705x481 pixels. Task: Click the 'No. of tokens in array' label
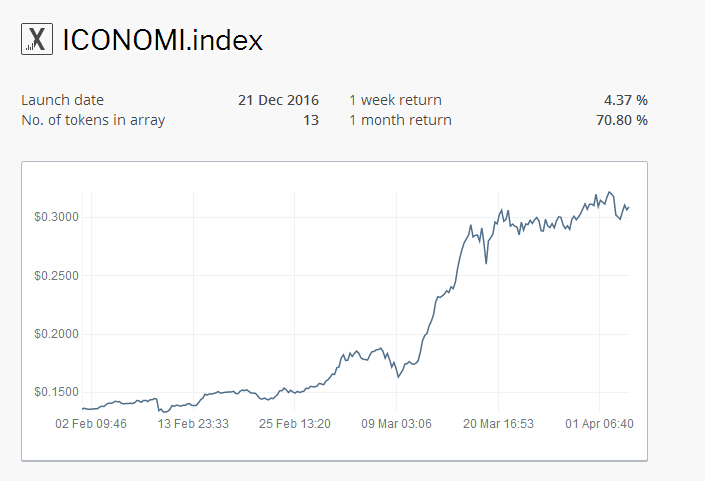point(93,120)
